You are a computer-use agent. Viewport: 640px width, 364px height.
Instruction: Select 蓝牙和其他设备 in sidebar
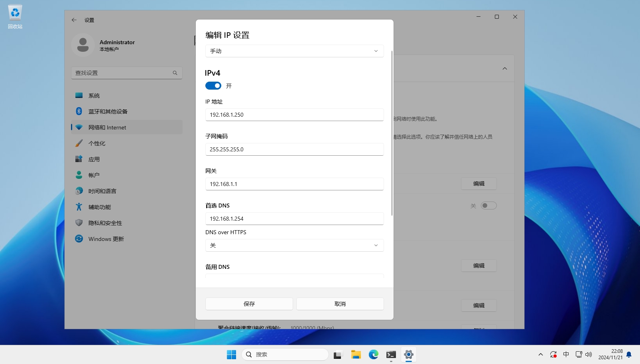[x=108, y=112]
